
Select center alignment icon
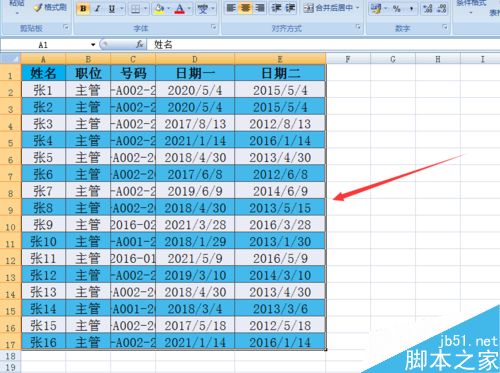(245, 8)
